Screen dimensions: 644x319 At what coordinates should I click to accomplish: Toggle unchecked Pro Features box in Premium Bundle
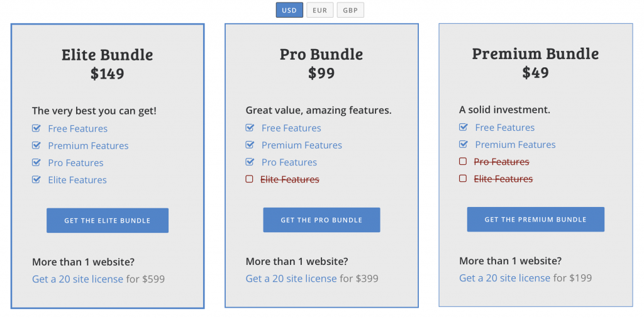pyautogui.click(x=463, y=162)
